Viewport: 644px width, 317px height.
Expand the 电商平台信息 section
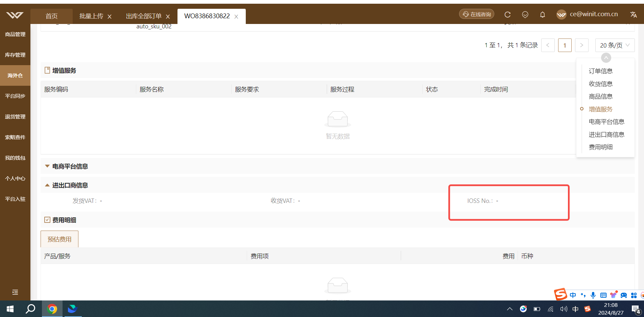[x=47, y=166]
